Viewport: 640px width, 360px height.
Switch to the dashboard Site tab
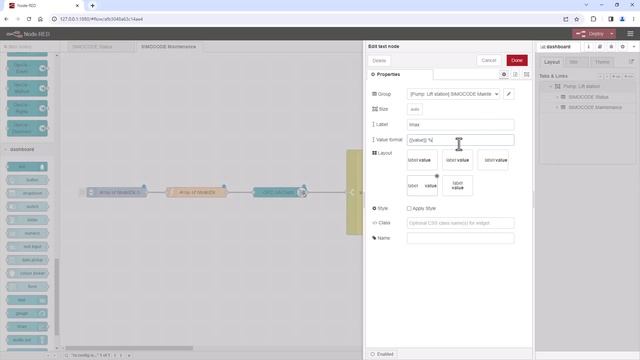point(576,62)
